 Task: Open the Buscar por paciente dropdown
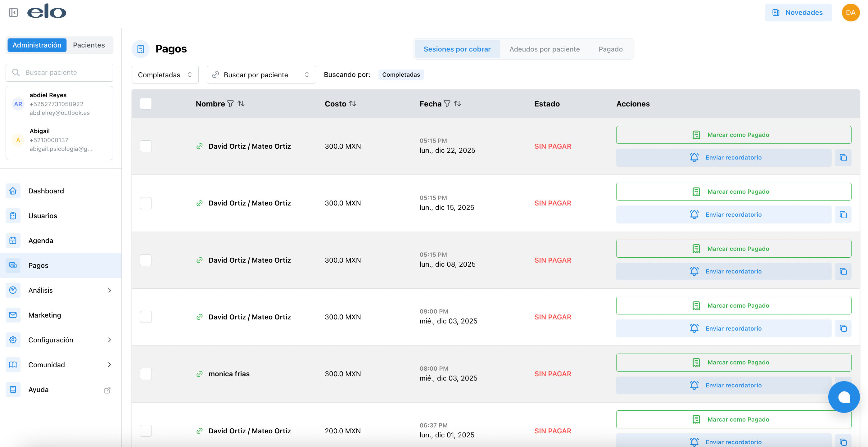(x=261, y=75)
